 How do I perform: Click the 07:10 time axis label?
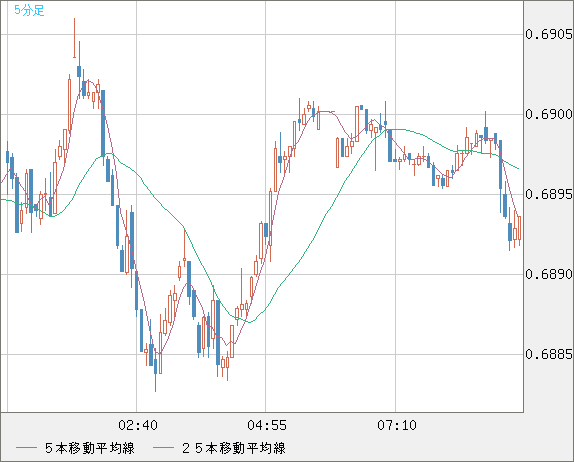(x=397, y=425)
